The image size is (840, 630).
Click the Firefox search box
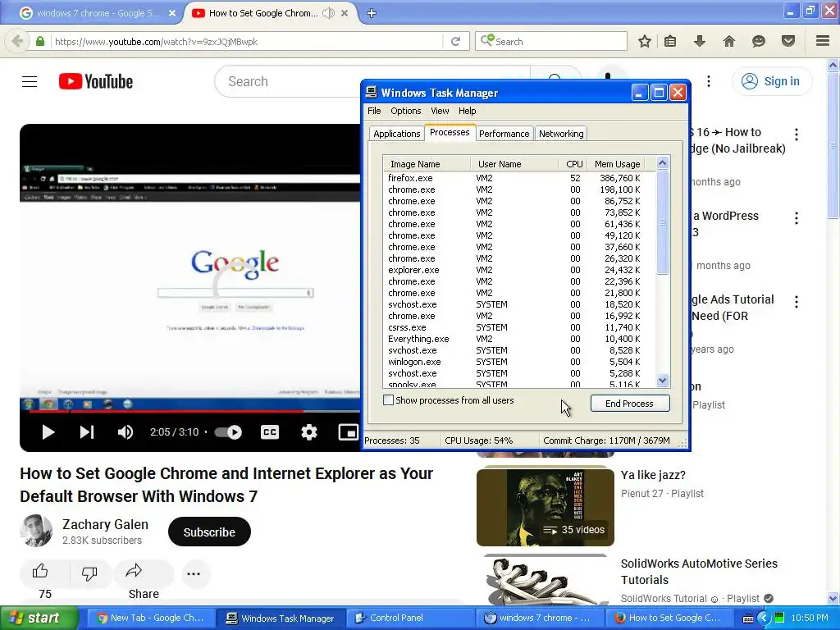tap(551, 41)
